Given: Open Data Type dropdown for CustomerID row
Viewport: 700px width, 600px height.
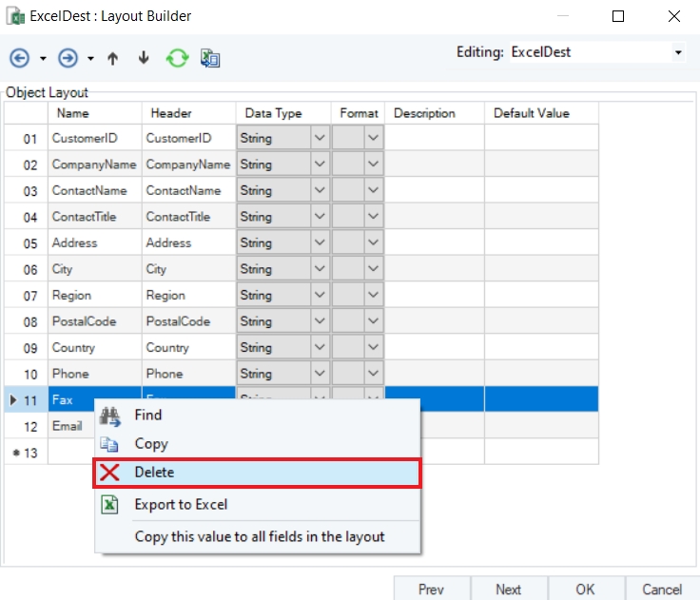Looking at the screenshot, I should click(x=320, y=138).
